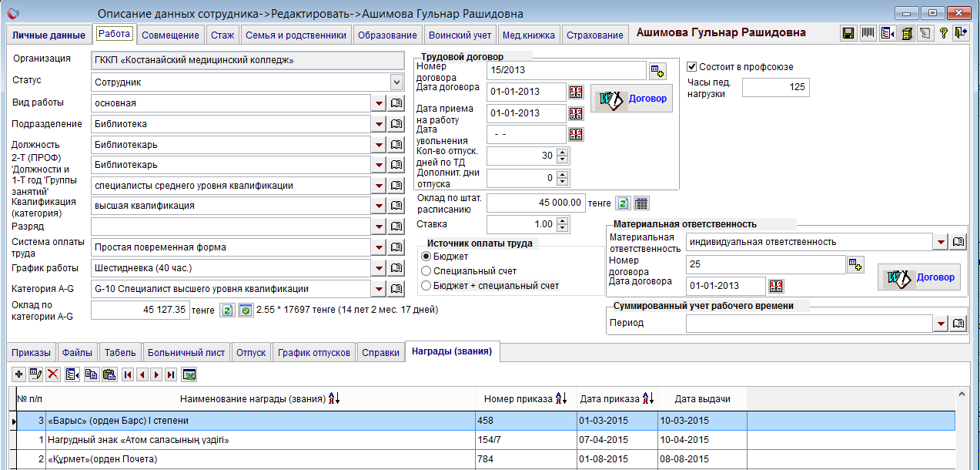Refresh Оклад по штат. расписанию value
980x470 pixels.
click(x=624, y=203)
